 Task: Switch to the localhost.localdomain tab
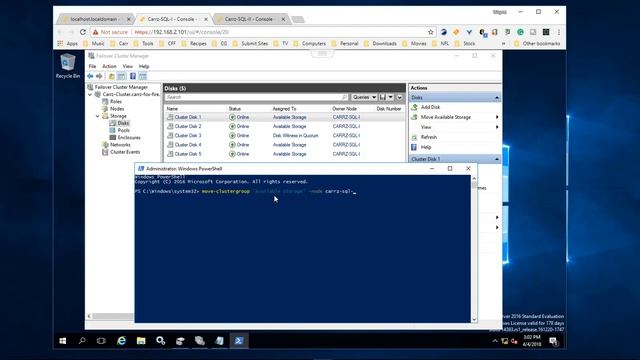click(x=95, y=19)
